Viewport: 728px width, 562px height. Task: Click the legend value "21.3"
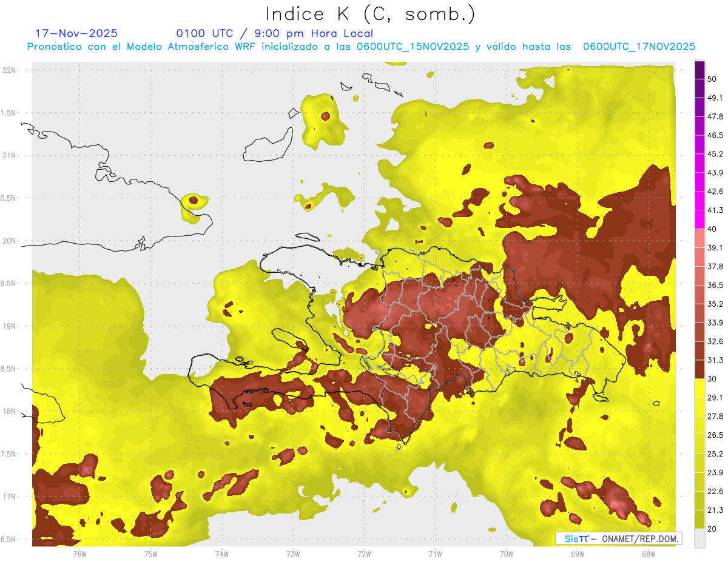coord(715,510)
